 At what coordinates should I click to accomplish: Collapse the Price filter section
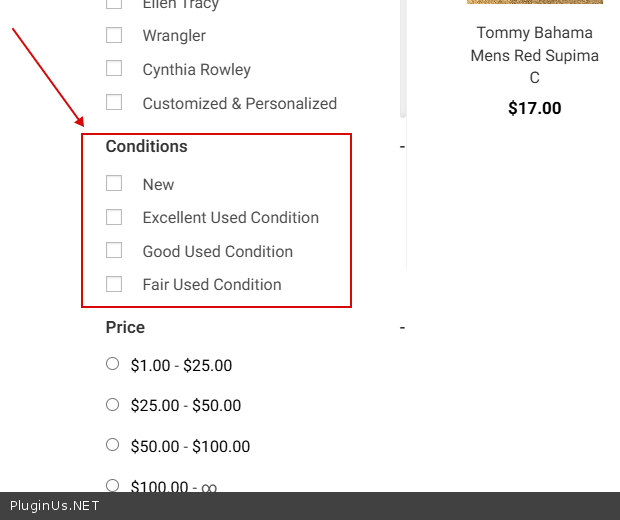pos(402,328)
